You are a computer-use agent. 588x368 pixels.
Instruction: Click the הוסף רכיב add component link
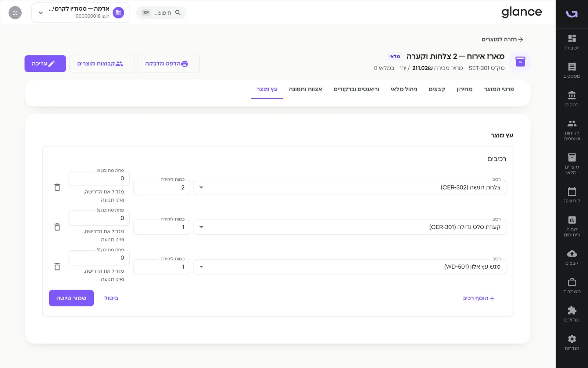(x=478, y=298)
